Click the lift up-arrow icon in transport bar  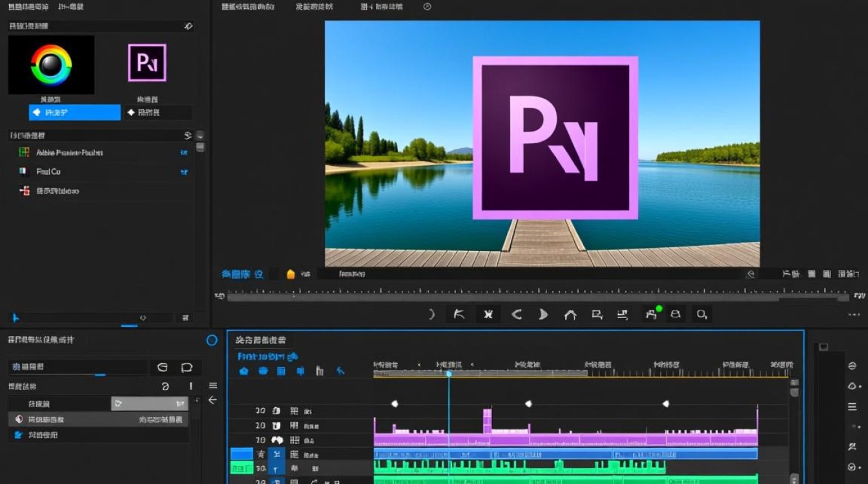[x=570, y=315]
